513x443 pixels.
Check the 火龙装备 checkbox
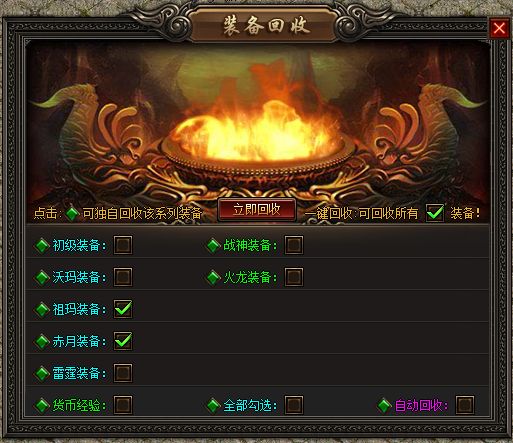pos(294,277)
